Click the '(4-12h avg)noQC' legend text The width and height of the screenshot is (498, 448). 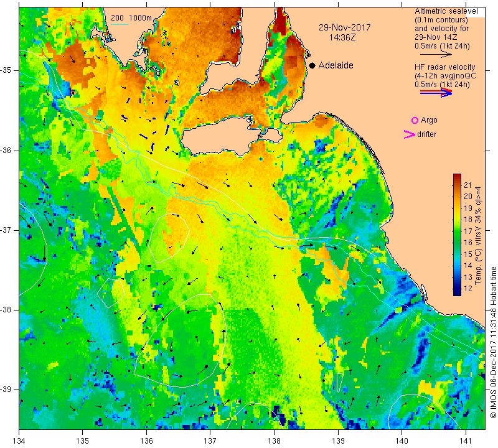pos(445,76)
